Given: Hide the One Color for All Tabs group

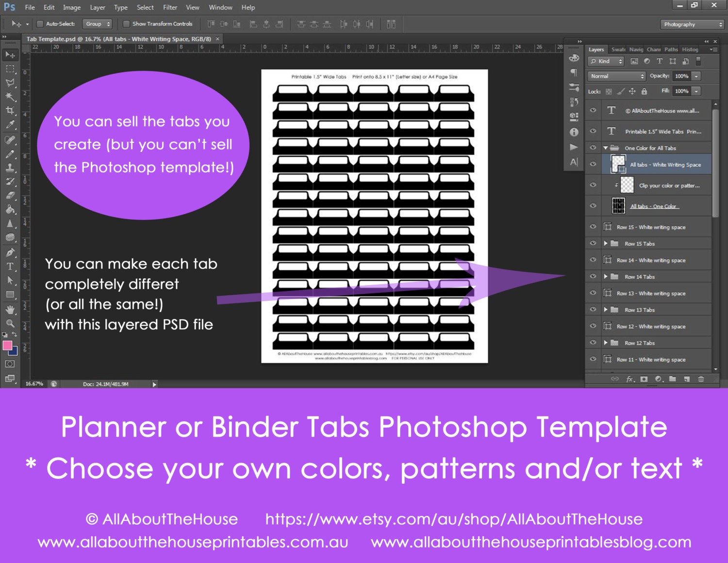Looking at the screenshot, I should [x=593, y=148].
